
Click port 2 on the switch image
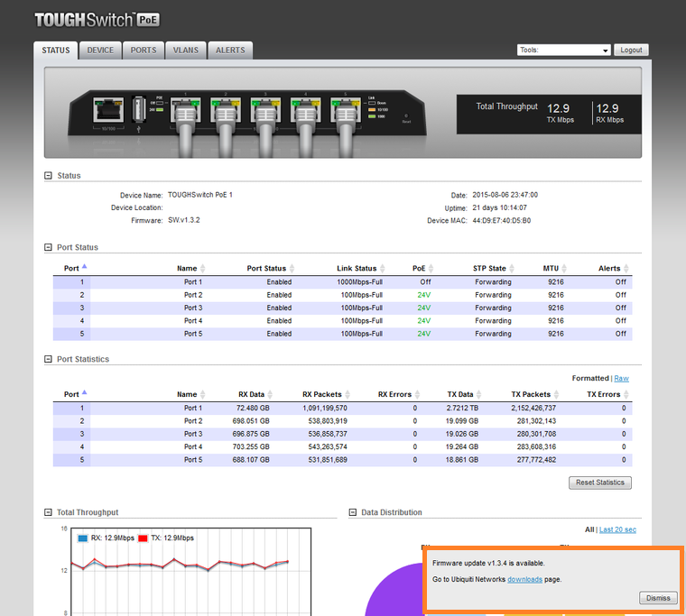(x=226, y=110)
